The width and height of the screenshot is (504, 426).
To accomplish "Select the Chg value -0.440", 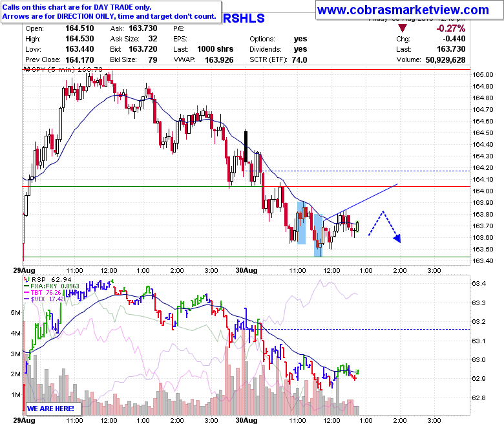I will click(x=454, y=39).
